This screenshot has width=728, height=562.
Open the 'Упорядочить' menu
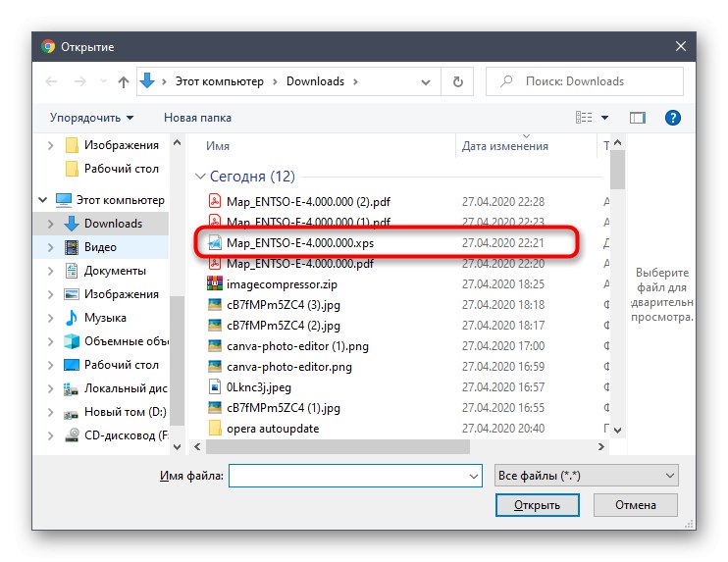click(91, 118)
